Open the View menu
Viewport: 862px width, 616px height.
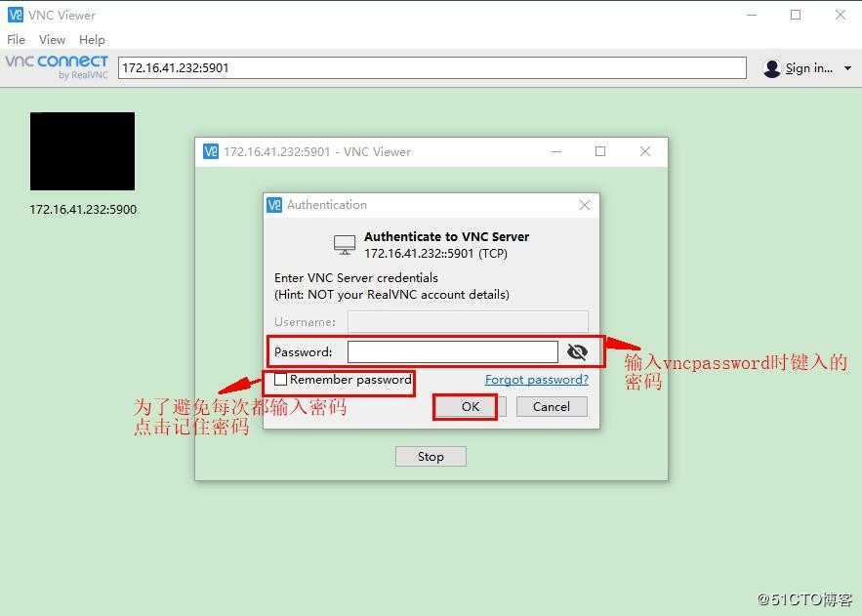click(52, 40)
